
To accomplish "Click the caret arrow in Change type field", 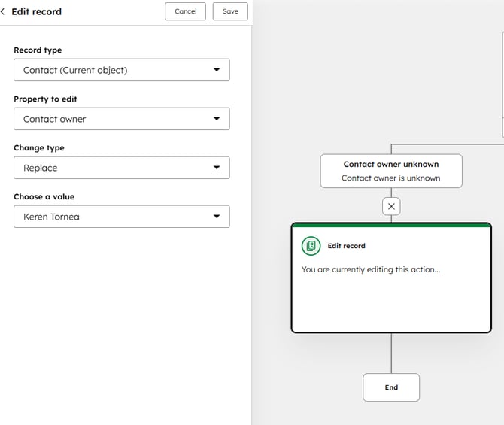I will pyautogui.click(x=217, y=168).
